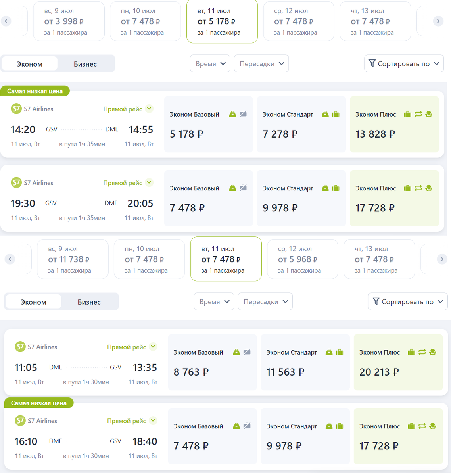451x476 pixels.
Task: Click seat icon on 17 728 ₽ GSV–DME fare
Action: tap(429, 188)
